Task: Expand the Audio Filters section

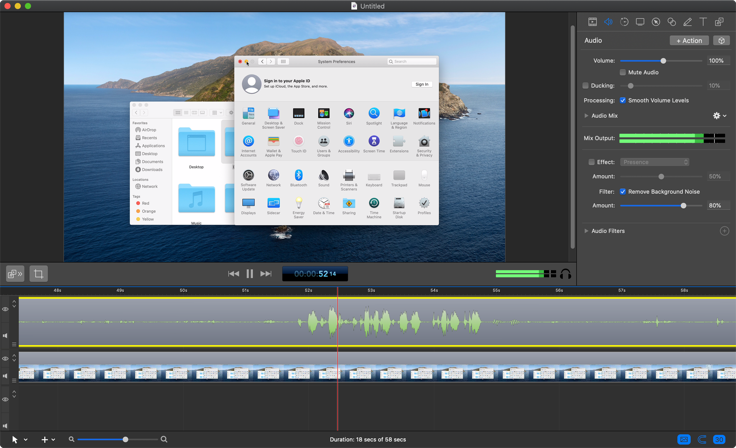Action: tap(586, 231)
